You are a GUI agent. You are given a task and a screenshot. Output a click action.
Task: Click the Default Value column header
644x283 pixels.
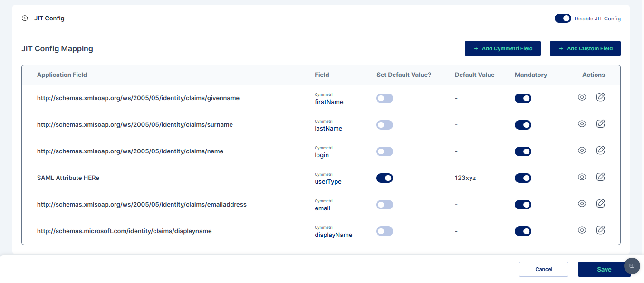[475, 75]
